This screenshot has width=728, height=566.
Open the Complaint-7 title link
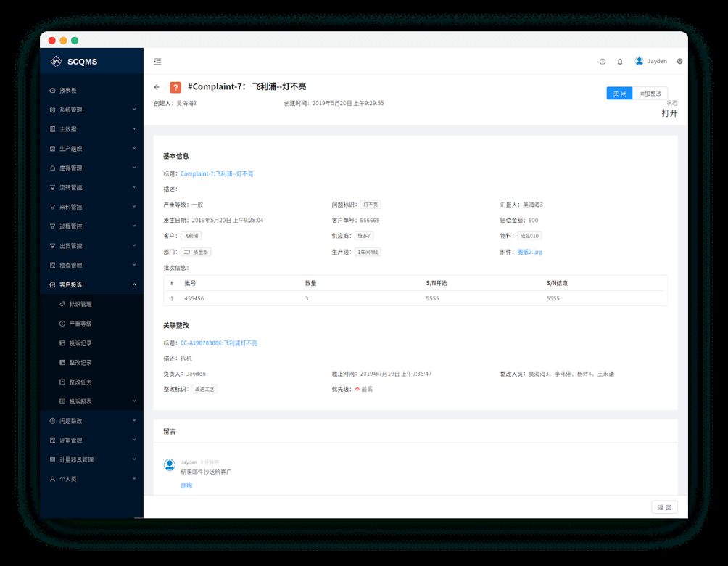(x=217, y=174)
